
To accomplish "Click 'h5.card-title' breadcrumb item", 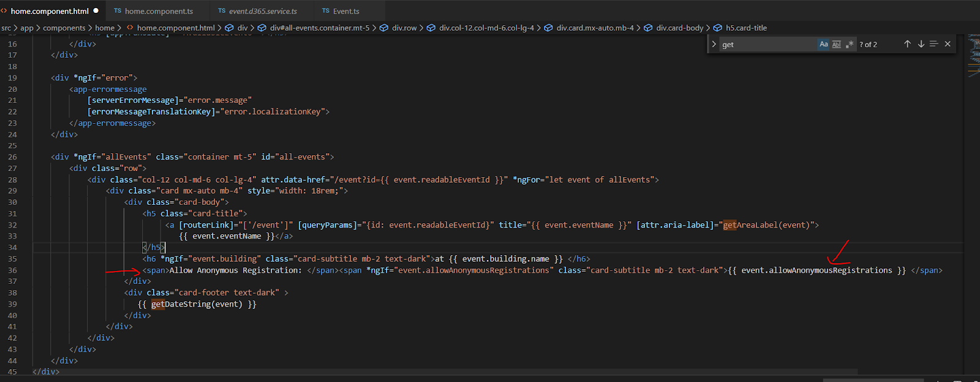I will tap(746, 28).
